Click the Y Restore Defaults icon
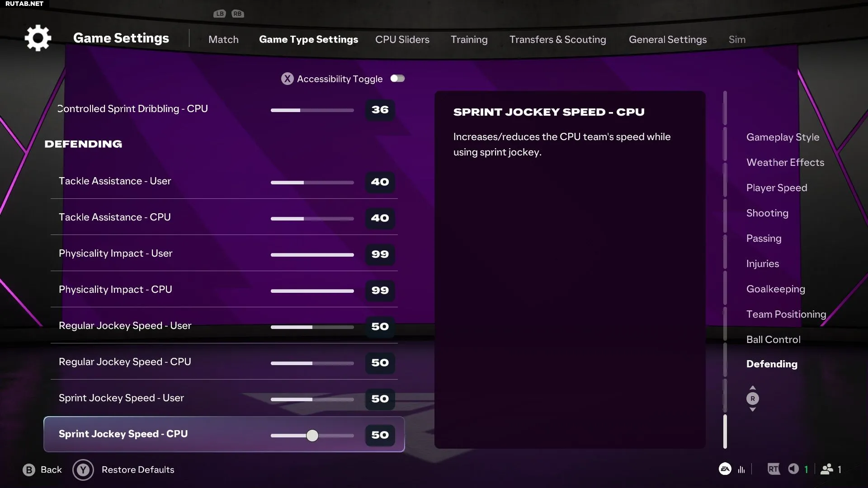 [83, 470]
